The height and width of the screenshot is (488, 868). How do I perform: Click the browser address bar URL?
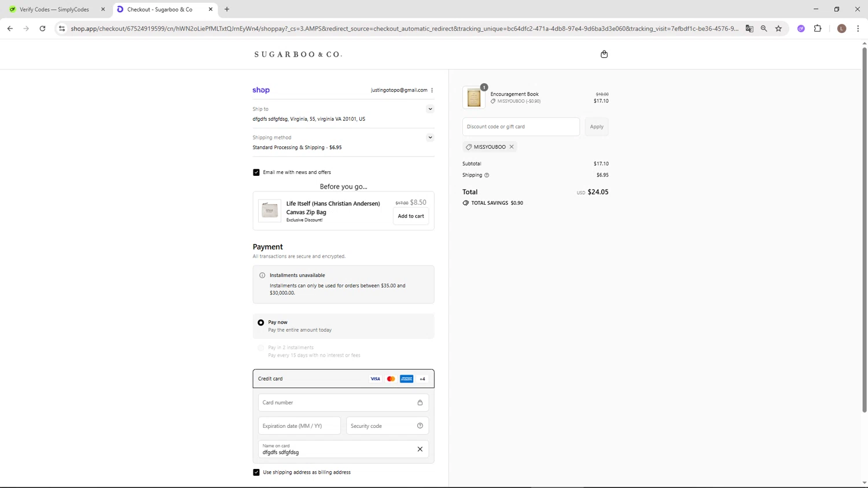click(x=404, y=28)
